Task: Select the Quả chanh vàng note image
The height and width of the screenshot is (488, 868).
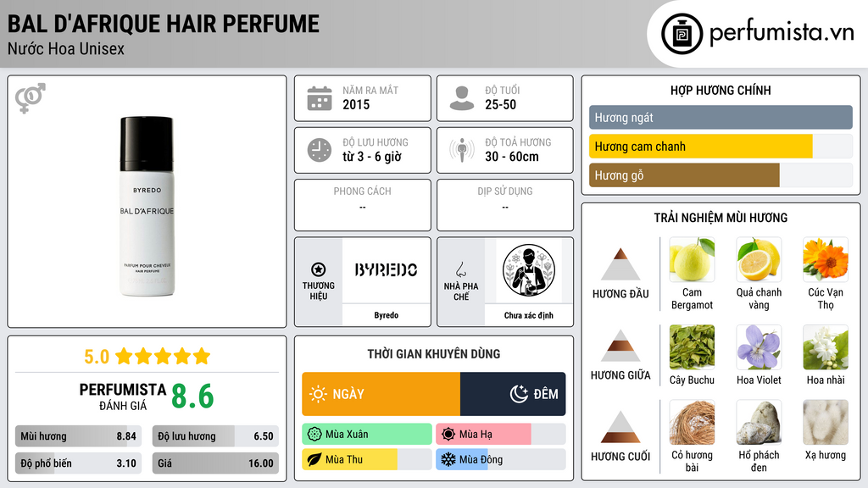Action: point(759,259)
